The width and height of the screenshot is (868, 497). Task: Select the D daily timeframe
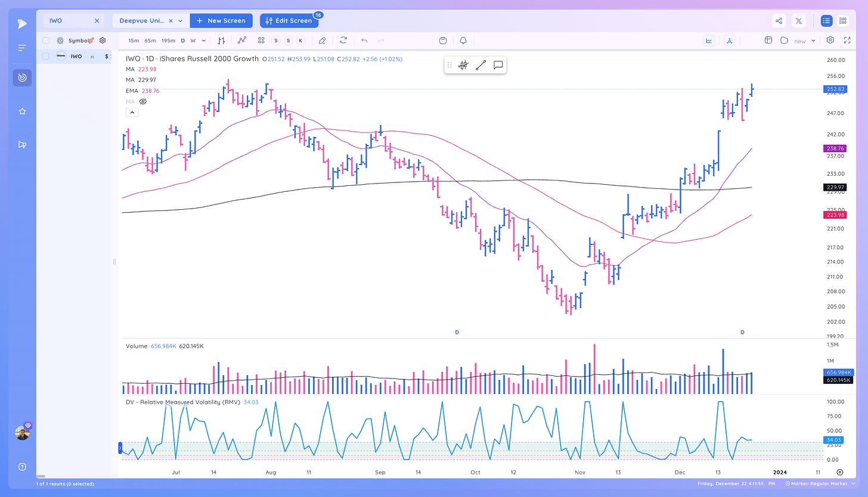[183, 41]
